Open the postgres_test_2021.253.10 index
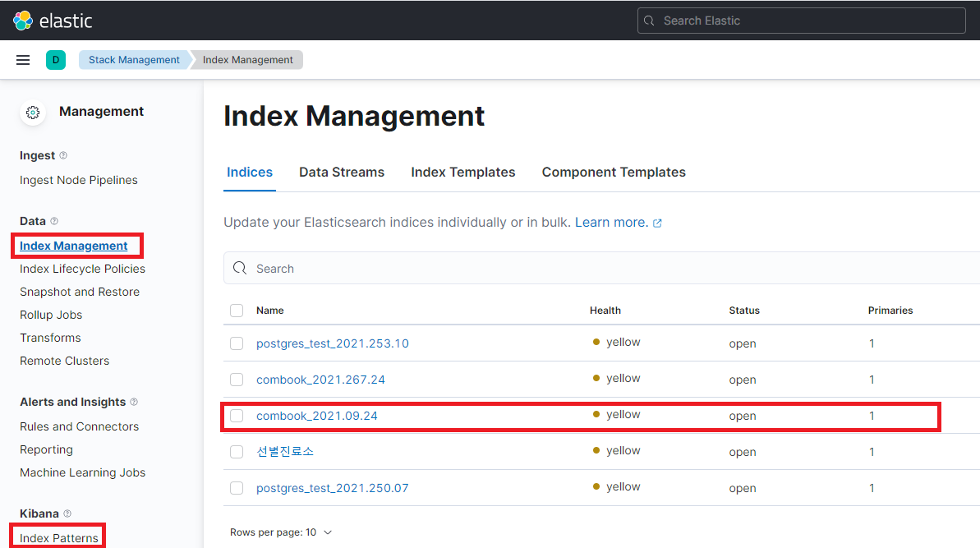 pos(333,343)
